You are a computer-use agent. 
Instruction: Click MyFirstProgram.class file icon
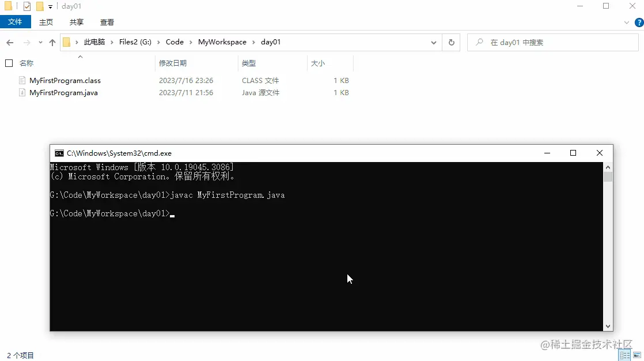(x=22, y=80)
